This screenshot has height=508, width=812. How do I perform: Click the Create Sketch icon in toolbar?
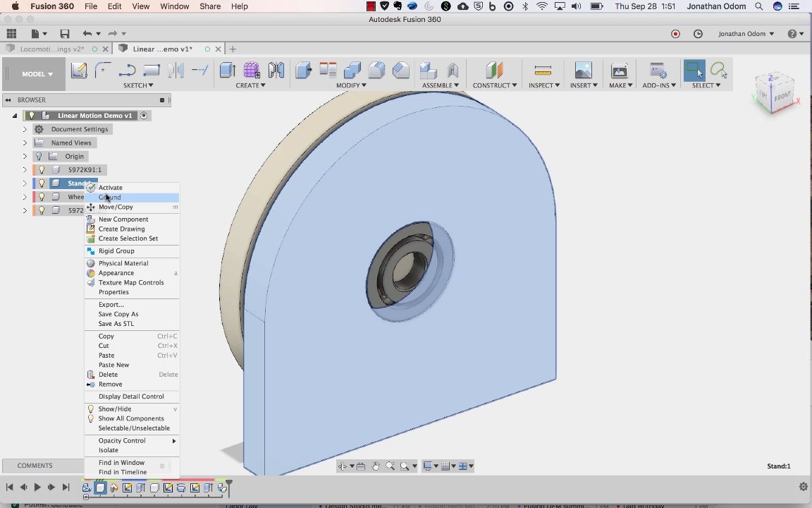(79, 71)
